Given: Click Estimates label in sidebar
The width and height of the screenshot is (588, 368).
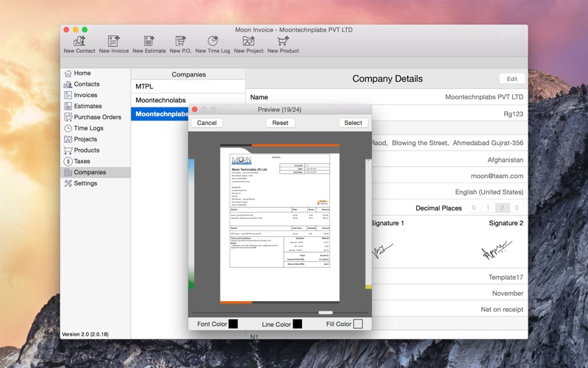Looking at the screenshot, I should 87,106.
